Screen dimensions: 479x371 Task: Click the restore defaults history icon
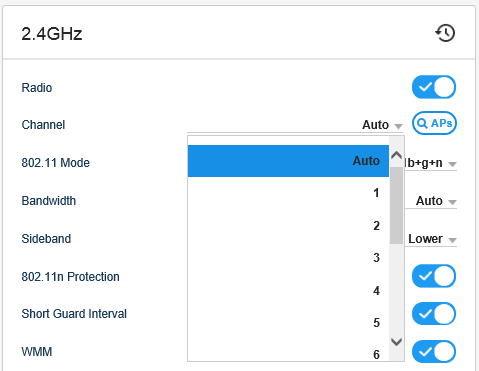point(445,33)
